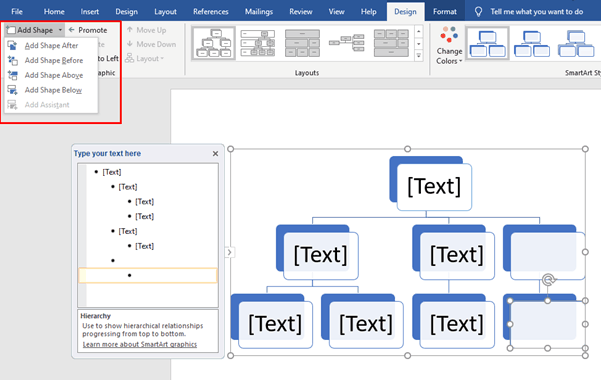This screenshot has width=601, height=380.
Task: Open the References tab
Action: (x=210, y=12)
